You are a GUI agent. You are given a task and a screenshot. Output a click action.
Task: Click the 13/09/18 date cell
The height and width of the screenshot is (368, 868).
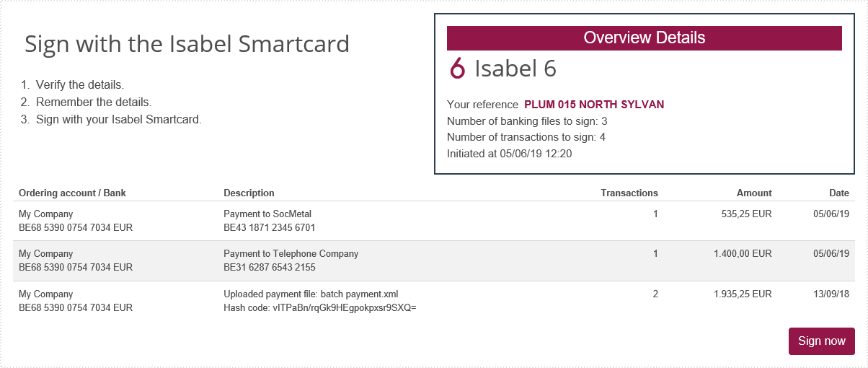tap(831, 294)
